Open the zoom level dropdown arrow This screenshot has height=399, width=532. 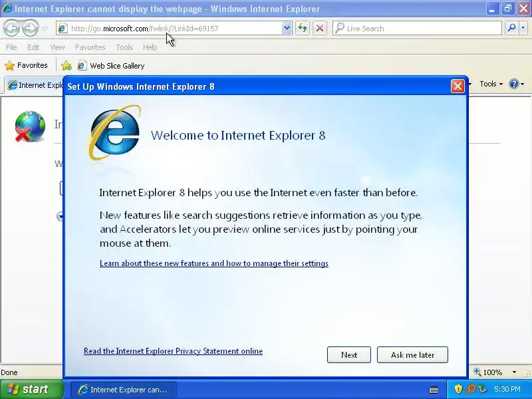514,372
